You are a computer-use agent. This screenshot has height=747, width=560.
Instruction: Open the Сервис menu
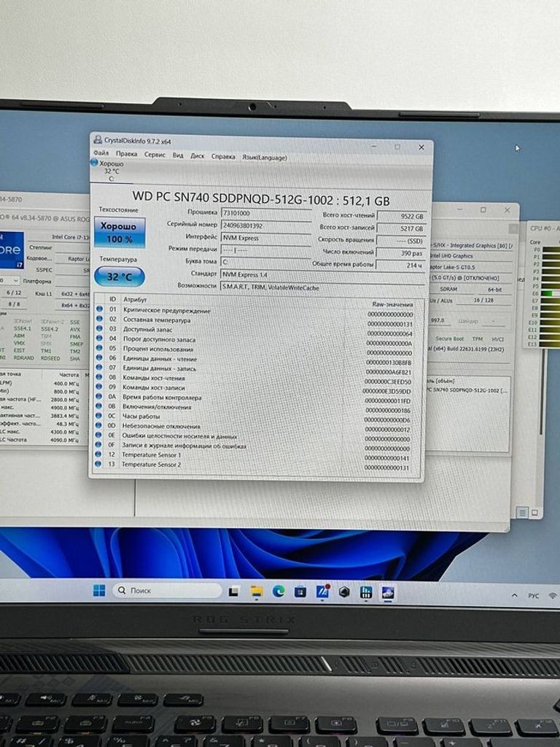155,155
